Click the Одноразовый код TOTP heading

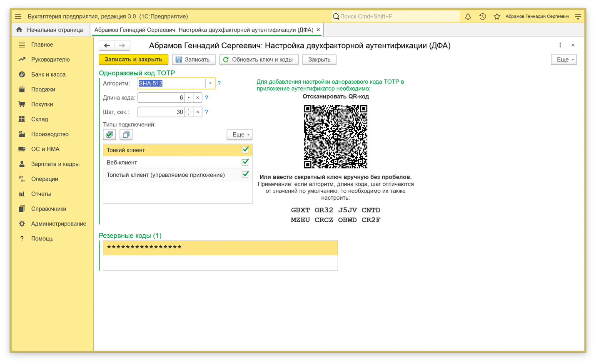pos(137,73)
